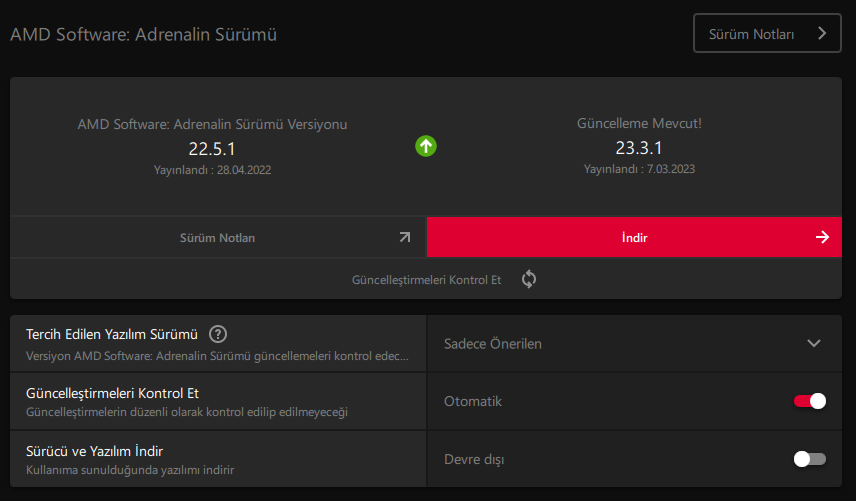Click the Sürücü ve Yazılım İndir setting label

click(94, 451)
